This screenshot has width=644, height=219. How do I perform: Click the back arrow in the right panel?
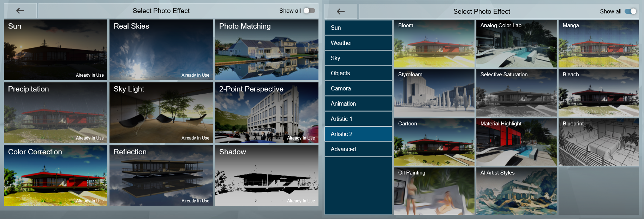[x=341, y=12]
